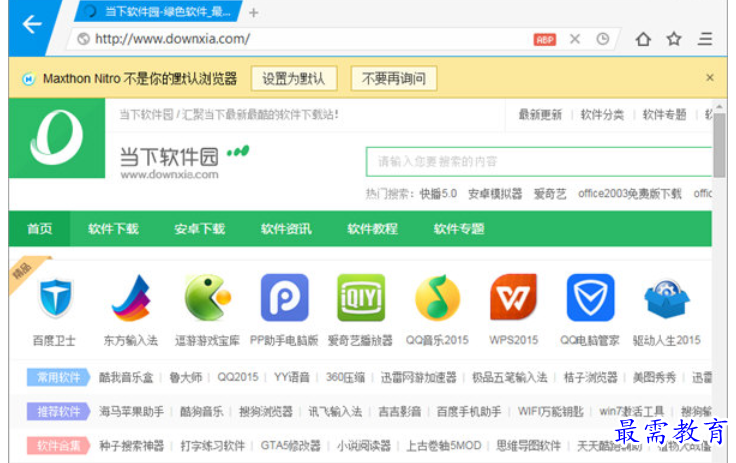This screenshot has width=736, height=463.
Task: Click 不要再询问 button
Action: point(393,78)
